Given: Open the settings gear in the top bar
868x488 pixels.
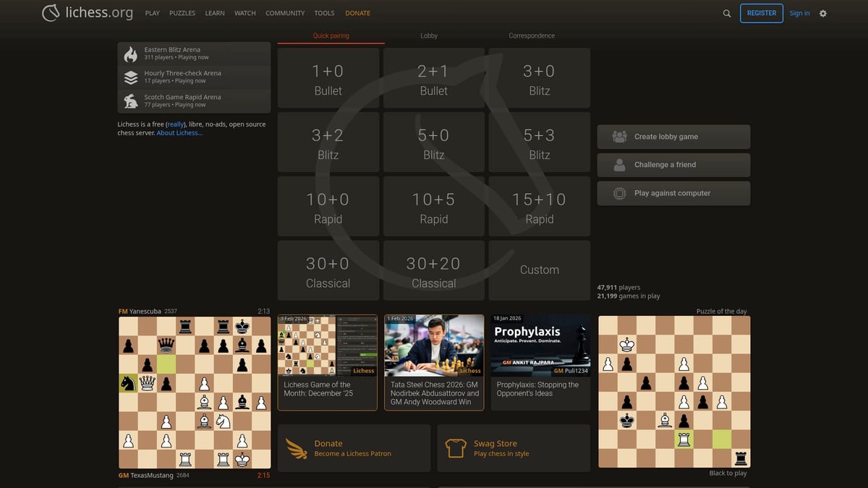Looking at the screenshot, I should click(823, 13).
